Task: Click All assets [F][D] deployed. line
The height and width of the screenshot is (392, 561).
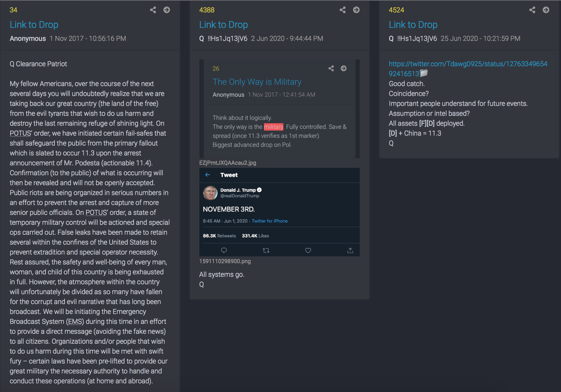Action: click(x=427, y=123)
